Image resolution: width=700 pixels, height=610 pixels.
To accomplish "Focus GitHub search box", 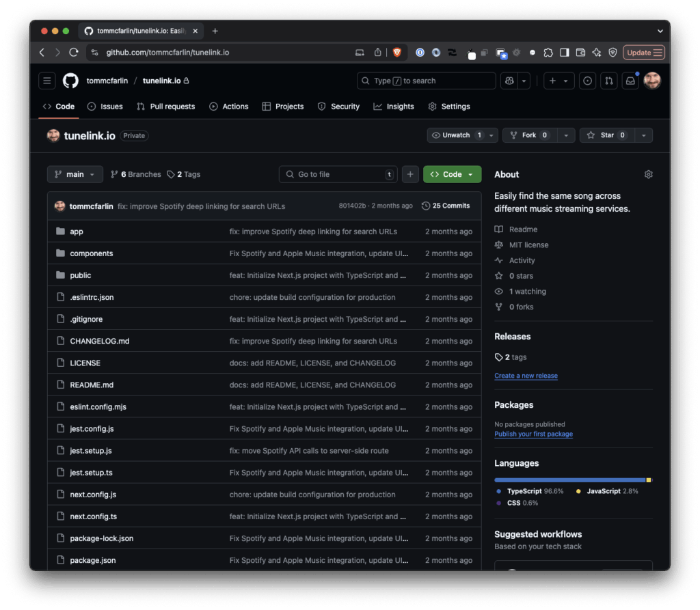I will click(x=427, y=81).
